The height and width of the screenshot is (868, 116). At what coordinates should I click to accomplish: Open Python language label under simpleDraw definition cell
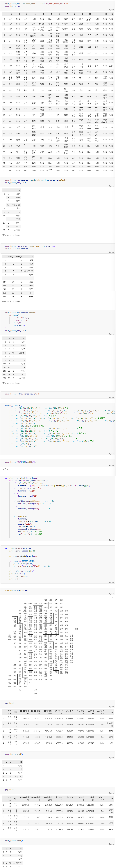[112, 582]
